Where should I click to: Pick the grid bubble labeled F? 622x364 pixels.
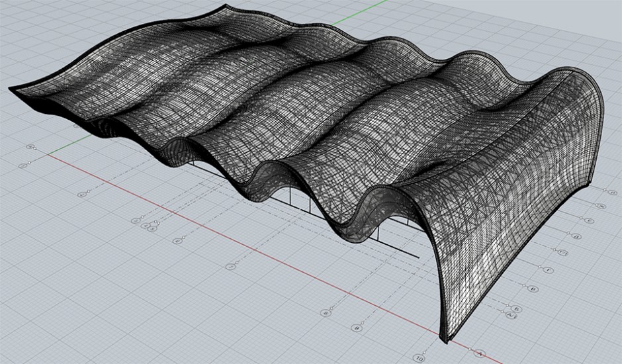point(547,270)
